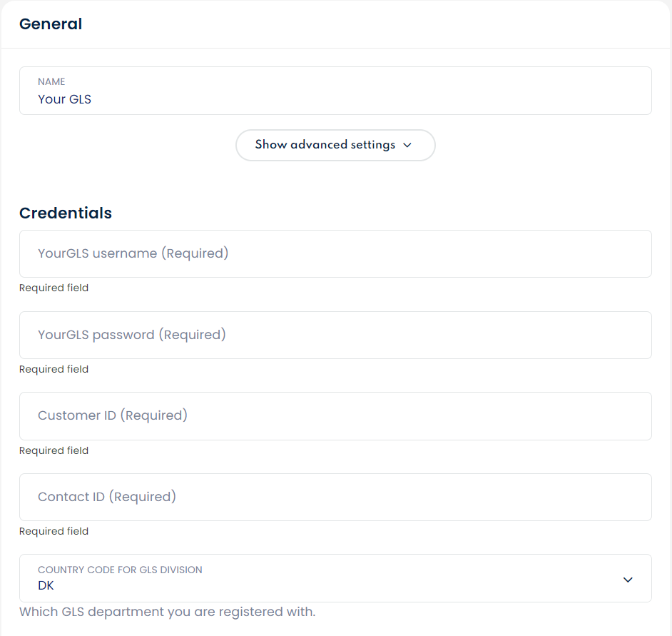The width and height of the screenshot is (672, 636).
Task: Click the COUNTRY CODE FOR GLS DIVISION label
Action: point(120,570)
